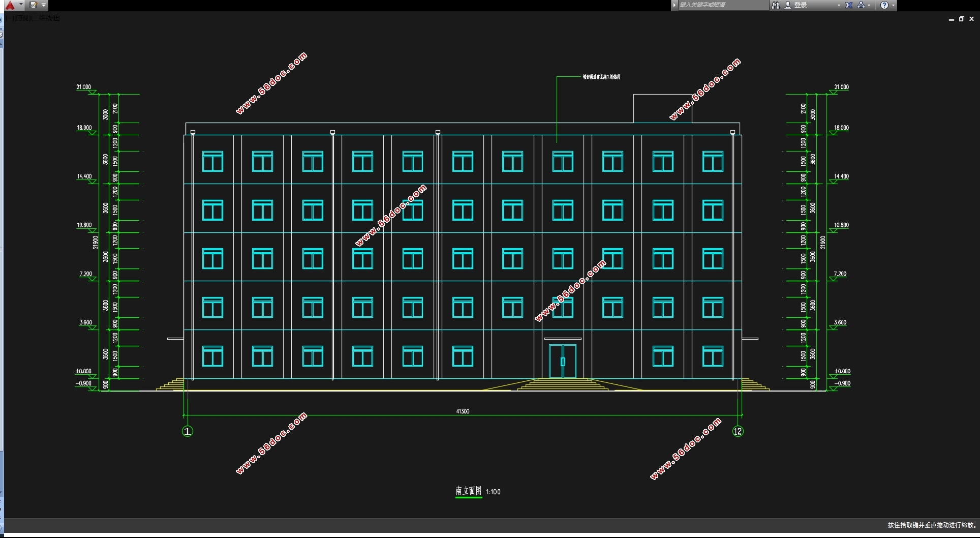This screenshot has width=980, height=538.
Task: Open the Stay Connected dropdown arrow
Action: [x=869, y=5]
